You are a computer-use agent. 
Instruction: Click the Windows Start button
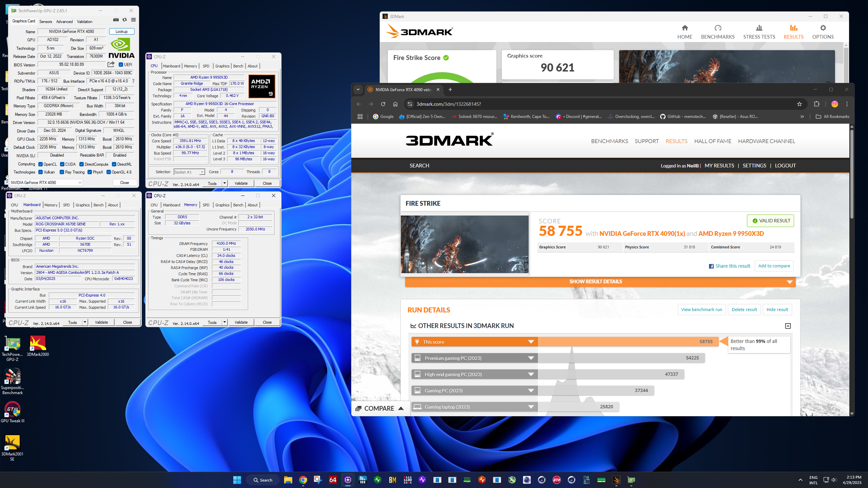pos(237,480)
